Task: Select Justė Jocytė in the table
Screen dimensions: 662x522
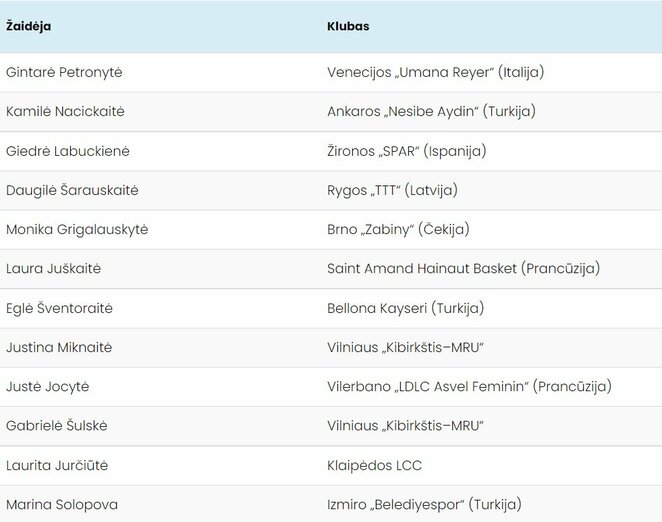Action: 47,386
